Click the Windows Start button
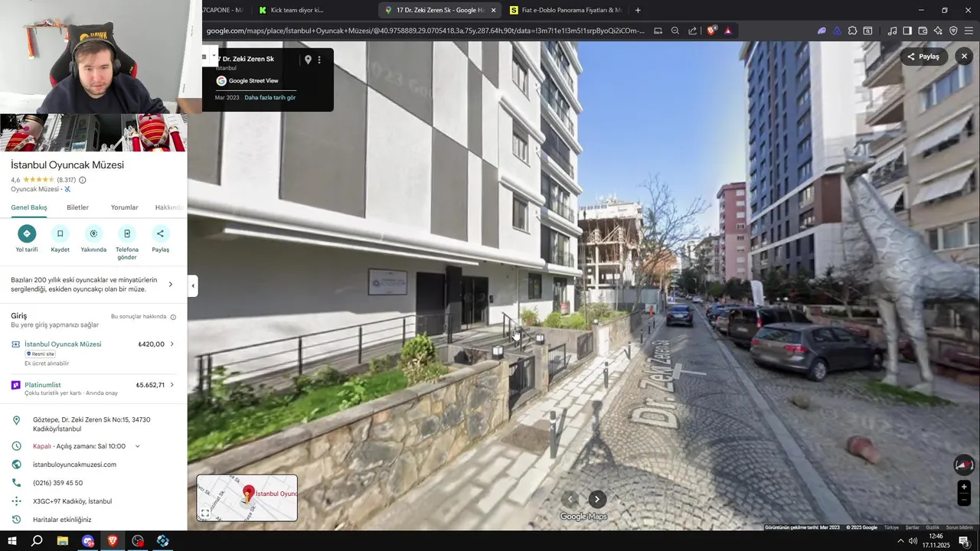 click(11, 541)
